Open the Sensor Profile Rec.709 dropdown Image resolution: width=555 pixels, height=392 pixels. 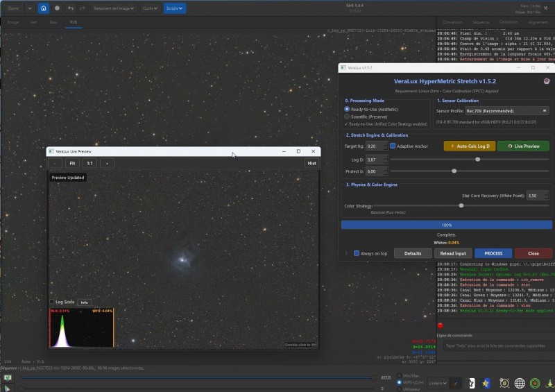click(507, 111)
